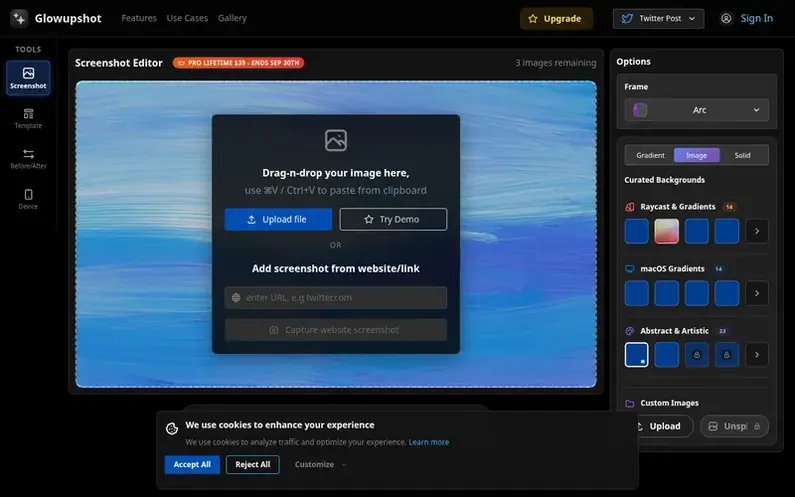Click the Glowupshot sparkle logo icon
This screenshot has height=497, width=795.
[x=19, y=18]
